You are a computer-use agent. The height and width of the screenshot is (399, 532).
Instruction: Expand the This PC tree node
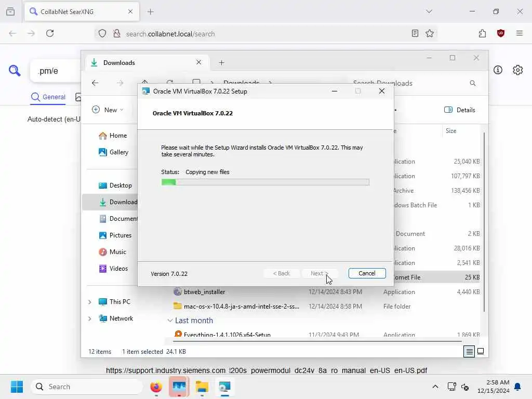(89, 302)
